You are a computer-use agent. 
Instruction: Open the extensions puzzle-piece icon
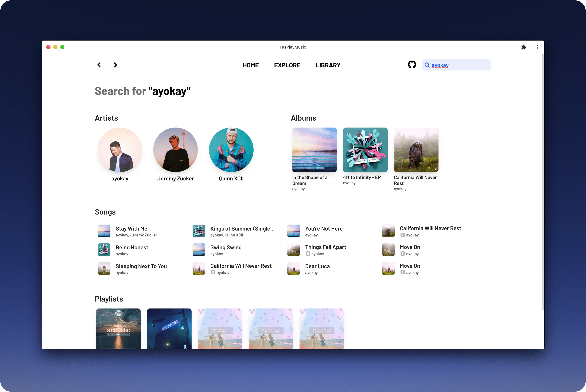[x=524, y=47]
